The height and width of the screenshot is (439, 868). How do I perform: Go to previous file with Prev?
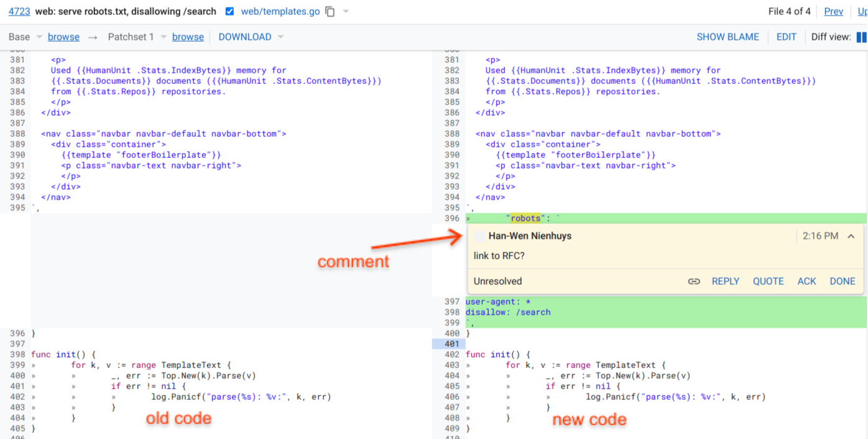click(833, 11)
